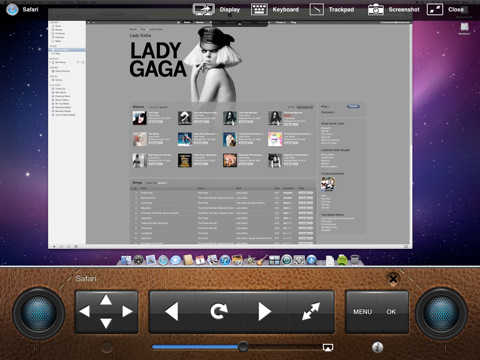This screenshot has width=480, height=360.
Task: Tap the OK button
Action: click(x=391, y=312)
